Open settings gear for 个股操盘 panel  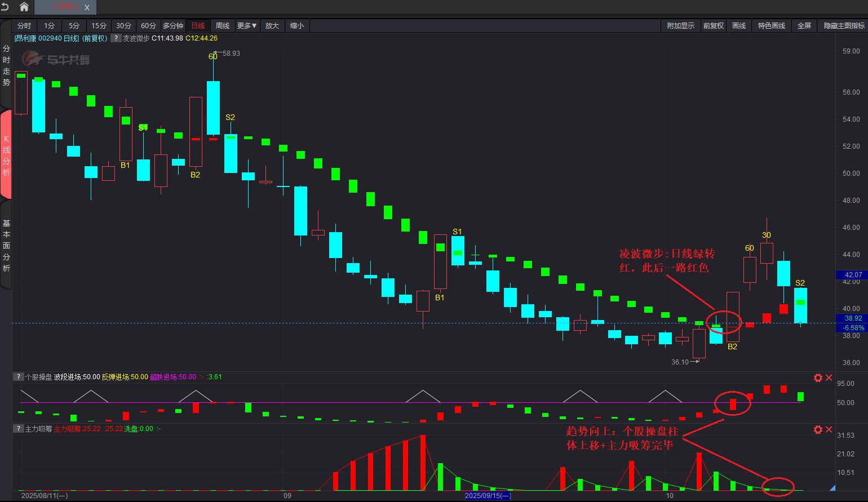click(818, 378)
